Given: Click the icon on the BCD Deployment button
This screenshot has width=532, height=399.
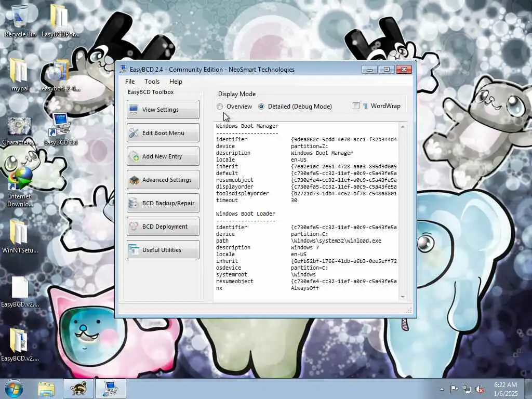Looking at the screenshot, I should pos(134,227).
